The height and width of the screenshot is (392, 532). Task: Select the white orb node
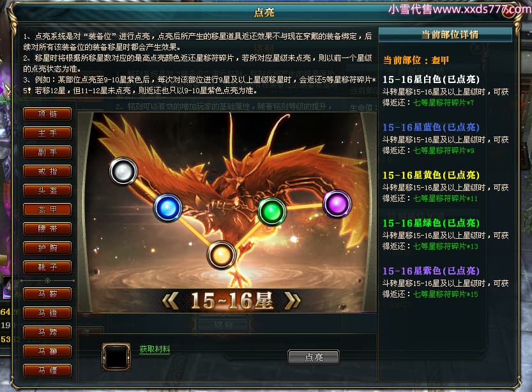pos(123,171)
